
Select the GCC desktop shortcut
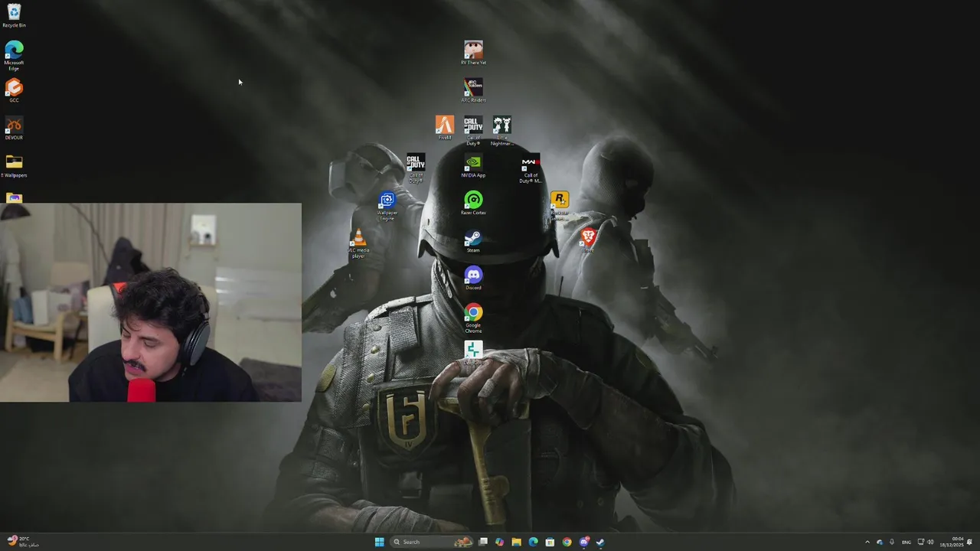coord(14,90)
